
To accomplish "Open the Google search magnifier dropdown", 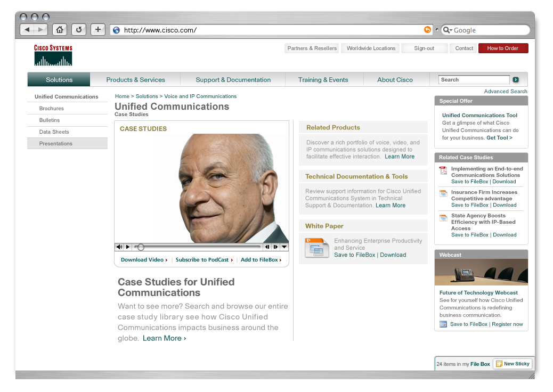I will point(447,30).
